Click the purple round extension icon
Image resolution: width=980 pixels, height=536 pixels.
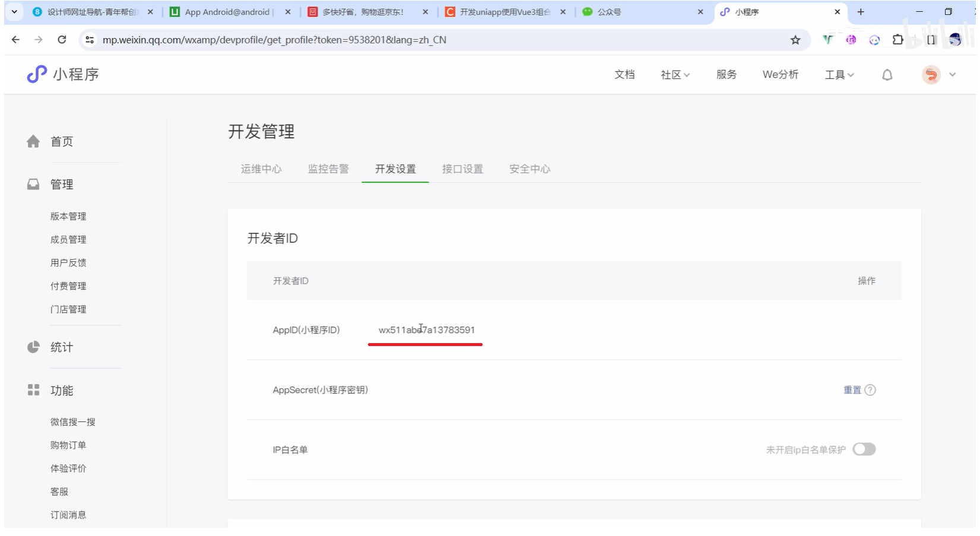pos(851,40)
